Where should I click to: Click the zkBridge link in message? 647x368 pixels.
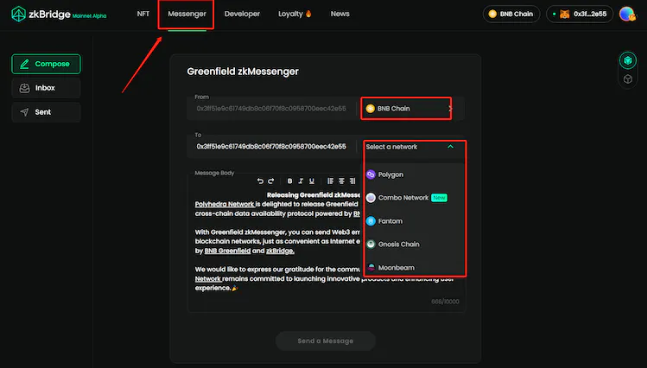point(280,251)
